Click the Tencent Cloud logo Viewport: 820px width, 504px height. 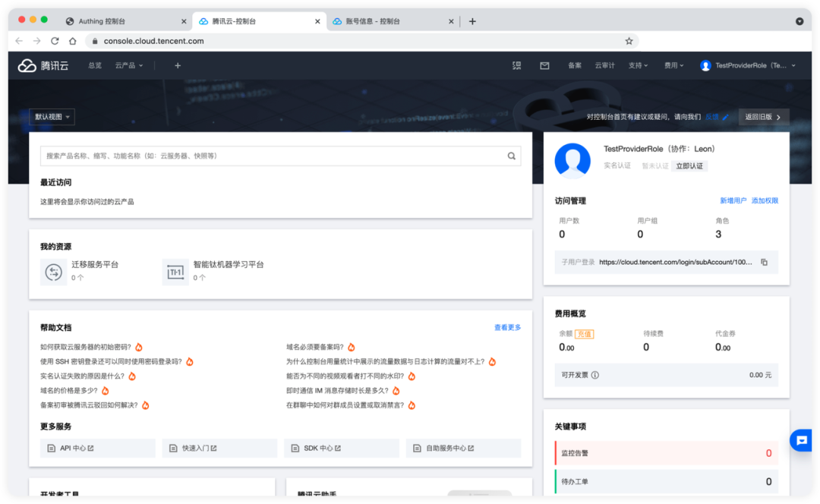pyautogui.click(x=43, y=65)
